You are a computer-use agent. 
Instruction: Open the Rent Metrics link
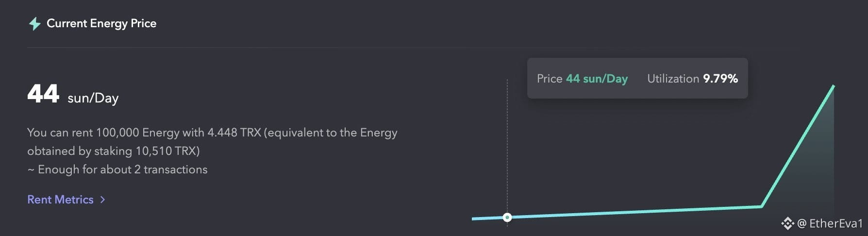(60, 200)
